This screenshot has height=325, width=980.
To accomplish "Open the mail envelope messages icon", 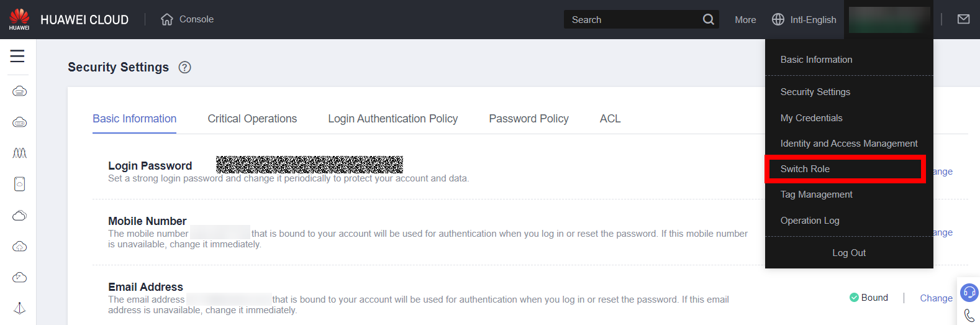I will 963,19.
